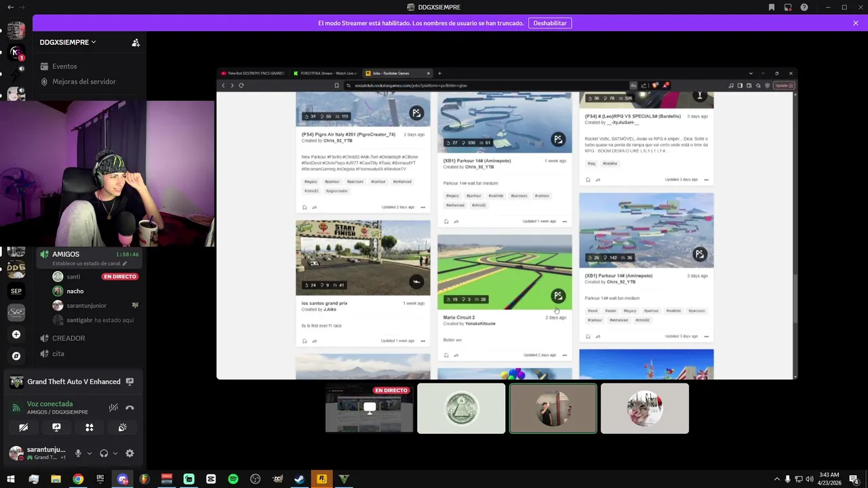Open Rockstar Games Launcher from taskbar
868x488 pixels.
click(321, 479)
